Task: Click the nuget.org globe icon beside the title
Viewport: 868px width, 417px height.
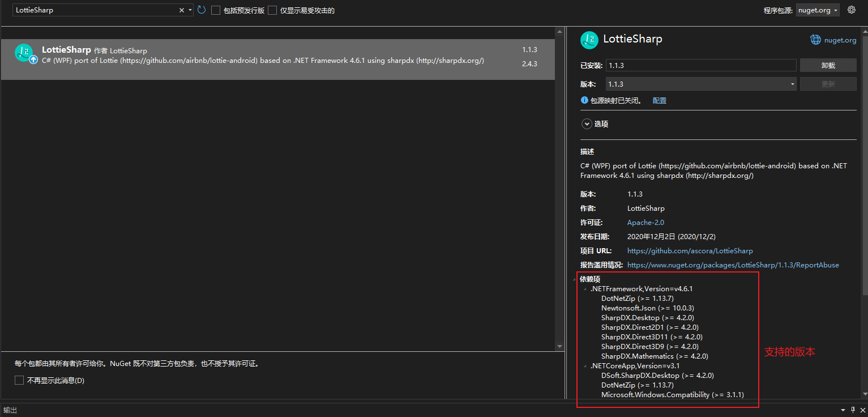Action: [x=815, y=39]
